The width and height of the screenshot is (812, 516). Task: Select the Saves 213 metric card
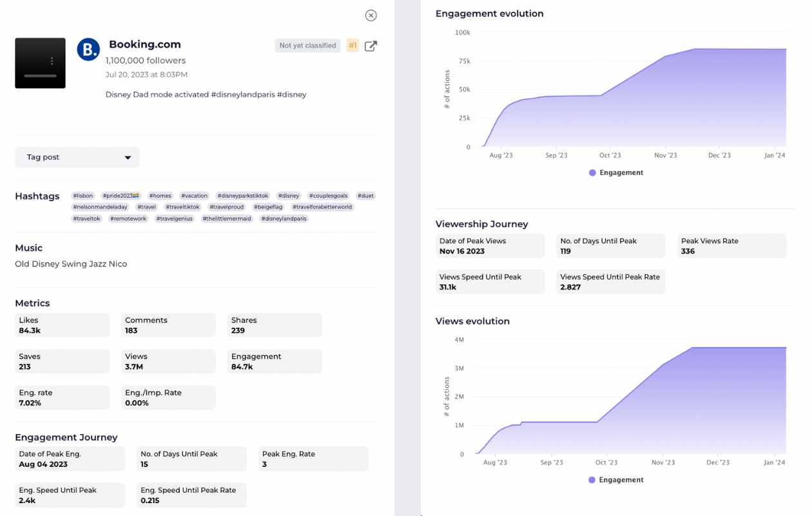tap(62, 361)
